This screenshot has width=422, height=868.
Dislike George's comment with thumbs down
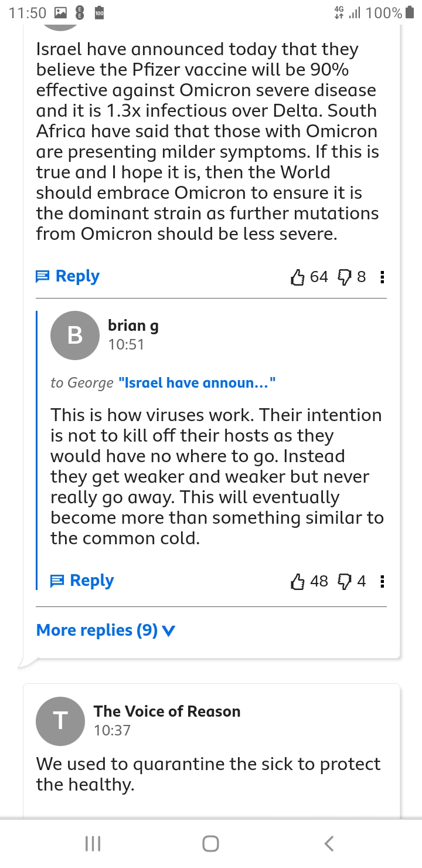(x=345, y=277)
